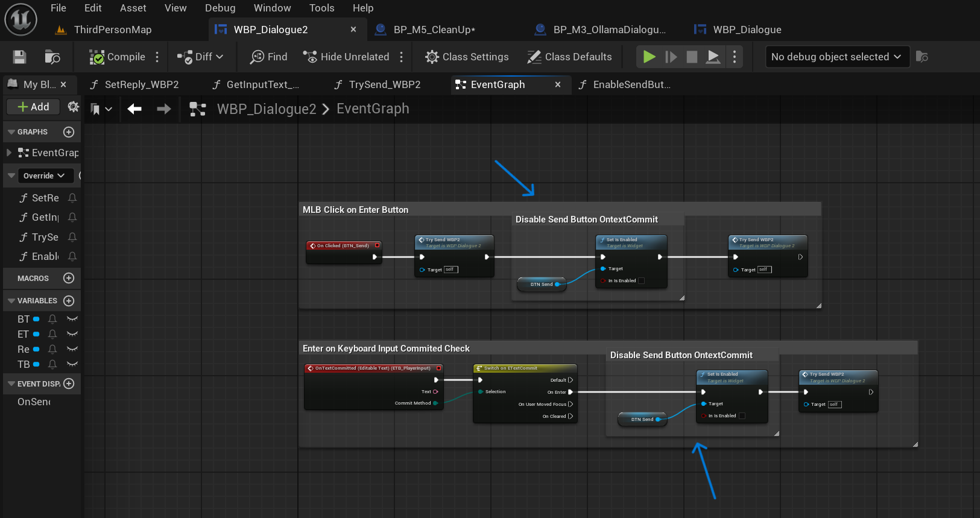The width and height of the screenshot is (980, 518).
Task: Click the Stop simulation icon
Action: tap(692, 57)
